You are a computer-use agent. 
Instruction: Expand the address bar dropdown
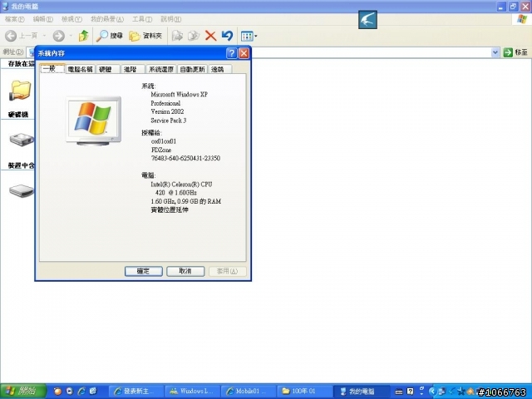tap(495, 52)
